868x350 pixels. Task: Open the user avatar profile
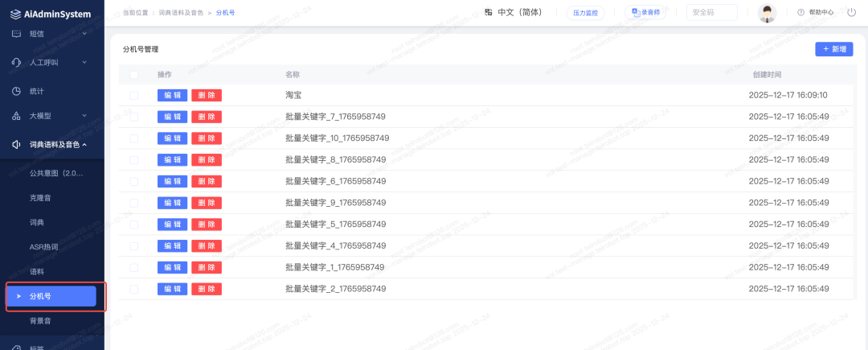(767, 12)
